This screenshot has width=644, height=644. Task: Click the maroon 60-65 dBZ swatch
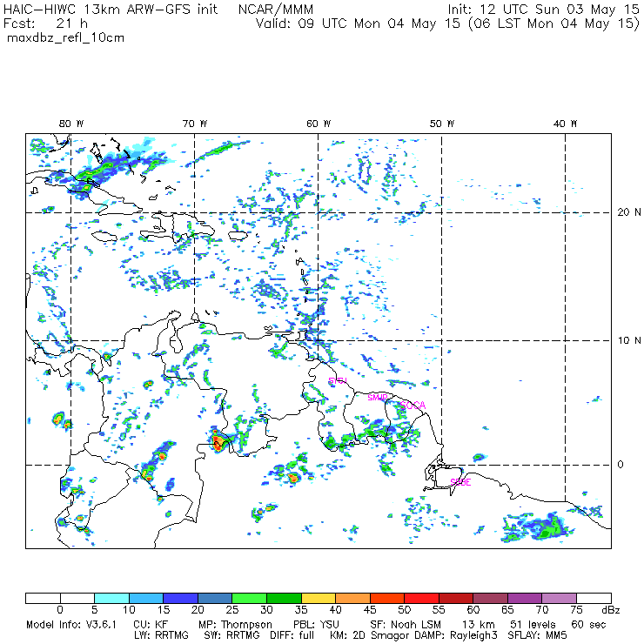pyautogui.click(x=490, y=598)
